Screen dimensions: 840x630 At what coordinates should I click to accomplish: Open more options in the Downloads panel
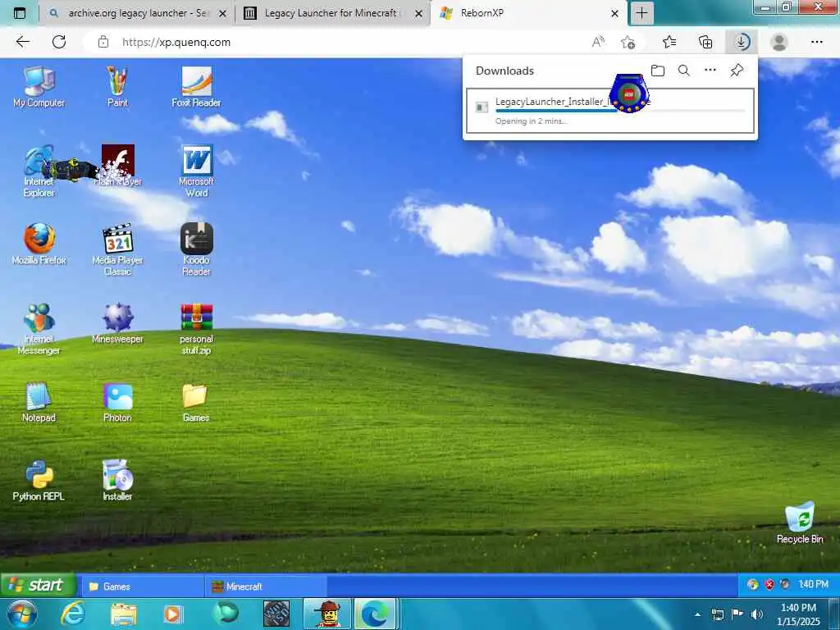tap(710, 71)
